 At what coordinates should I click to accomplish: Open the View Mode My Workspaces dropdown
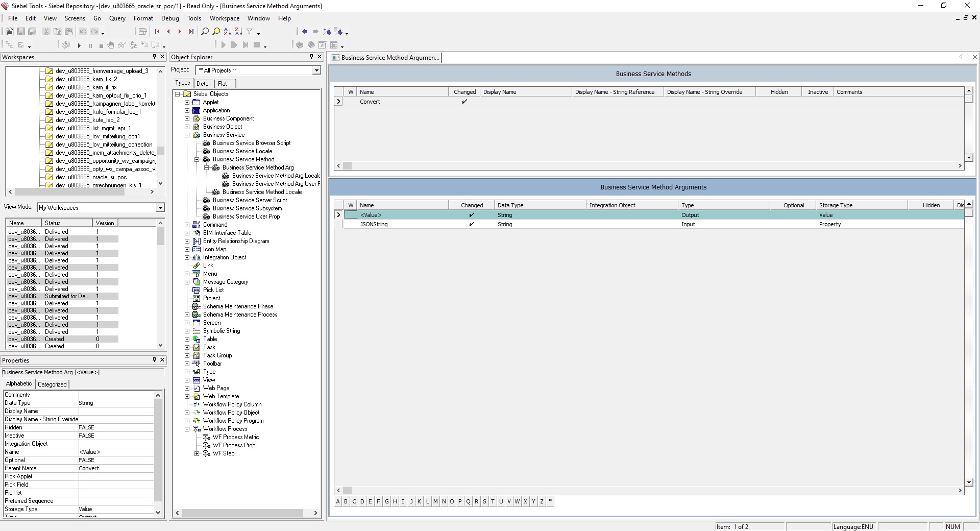160,208
